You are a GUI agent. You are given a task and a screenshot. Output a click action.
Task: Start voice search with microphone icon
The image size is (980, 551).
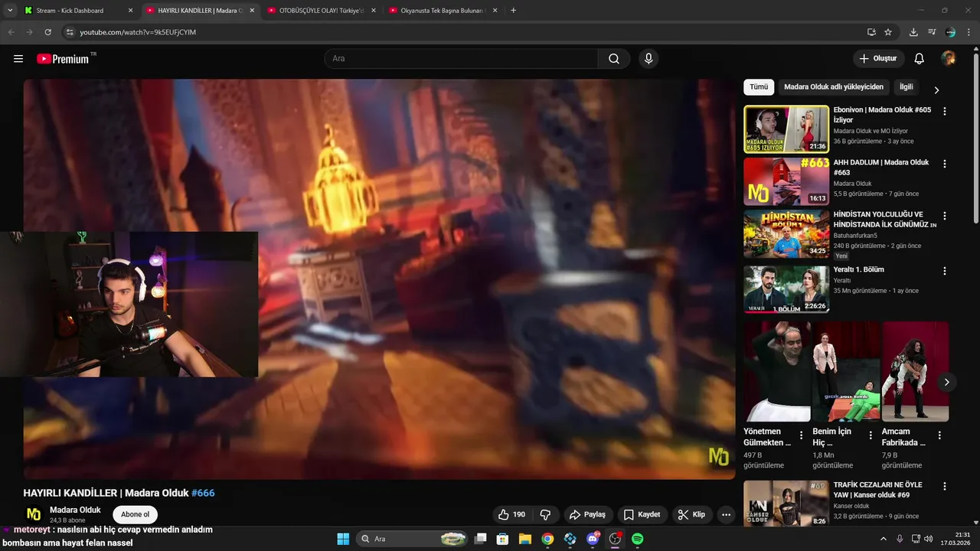(x=648, y=59)
